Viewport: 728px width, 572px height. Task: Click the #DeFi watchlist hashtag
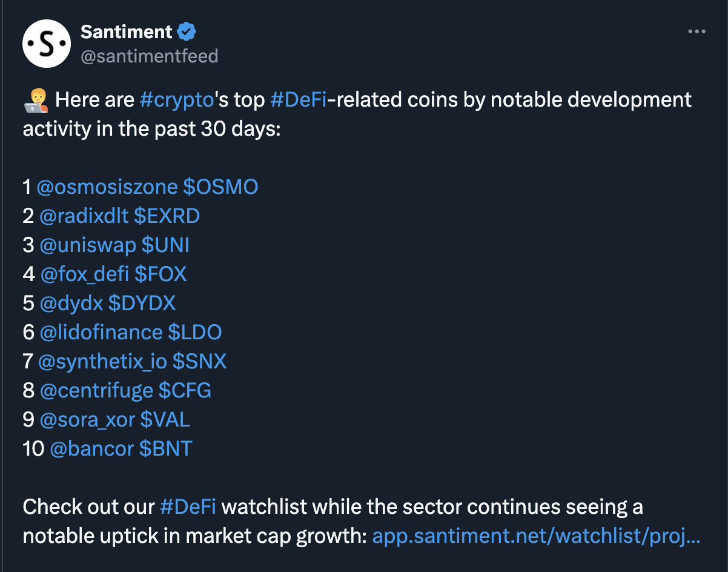tap(188, 507)
